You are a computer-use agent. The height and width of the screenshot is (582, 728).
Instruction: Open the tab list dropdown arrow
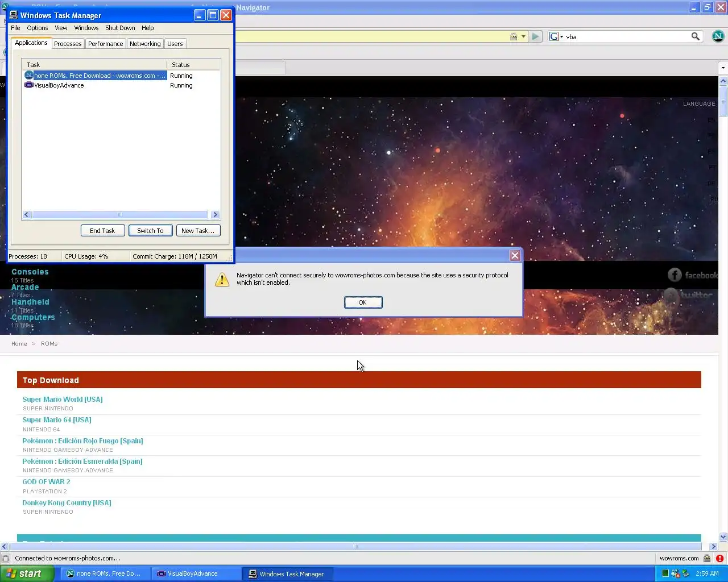[723, 68]
